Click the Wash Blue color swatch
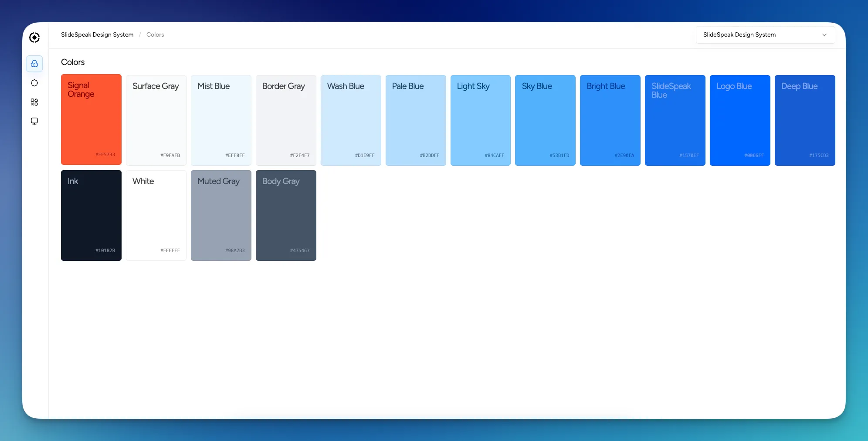 (x=351, y=120)
